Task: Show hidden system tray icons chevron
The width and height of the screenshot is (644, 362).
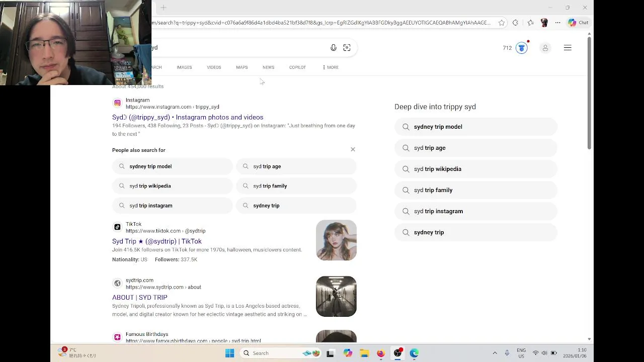Action: pyautogui.click(x=495, y=353)
